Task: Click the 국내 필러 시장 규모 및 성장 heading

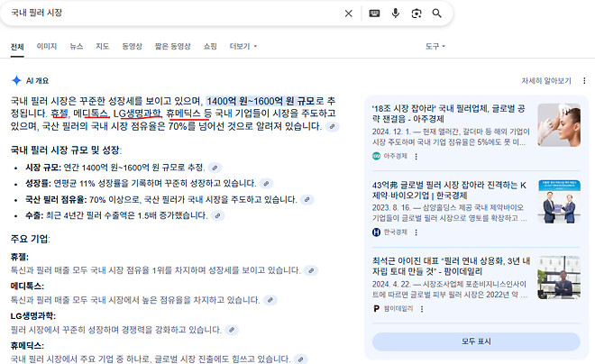Action: coord(66,150)
